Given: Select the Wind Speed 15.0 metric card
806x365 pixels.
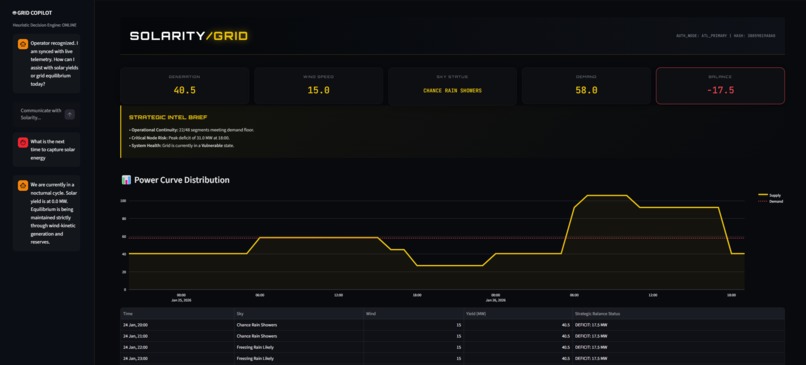Looking at the screenshot, I should pos(319,86).
